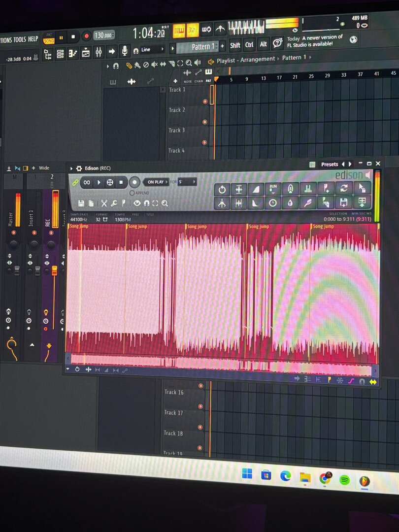Screen dimensions: 399x532
Task: Apply Edison fade in tool
Action: click(256, 189)
